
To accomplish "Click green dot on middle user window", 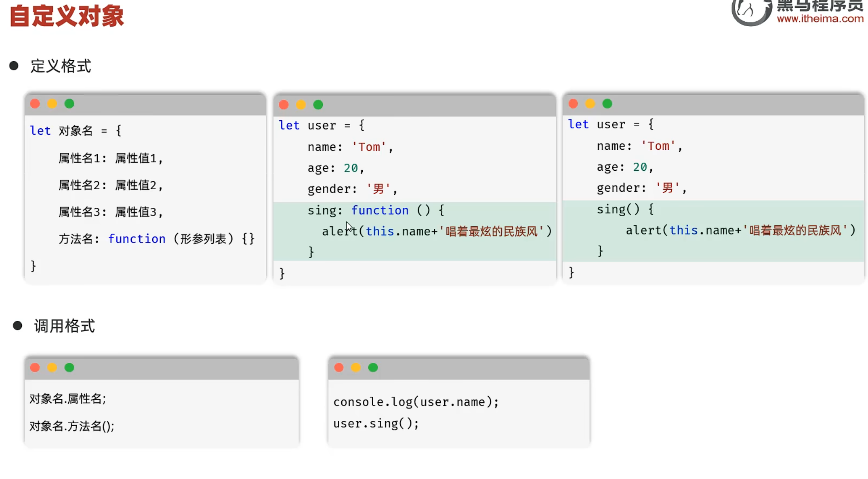I will (x=318, y=105).
